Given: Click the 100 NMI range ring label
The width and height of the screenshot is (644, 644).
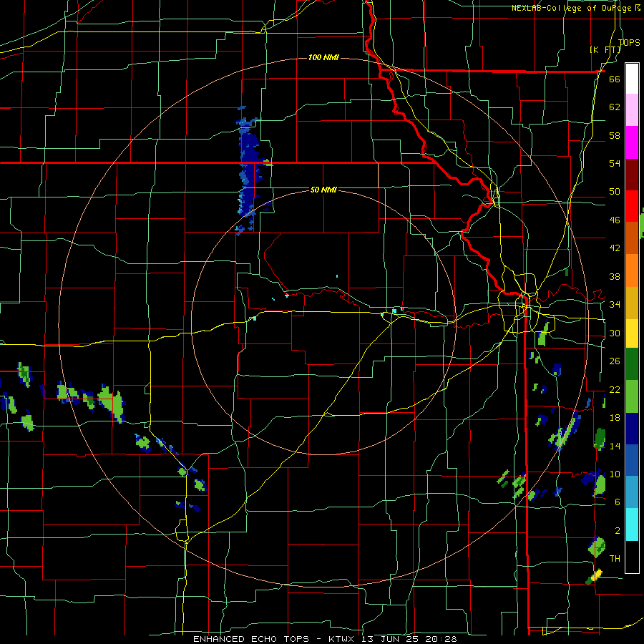Looking at the screenshot, I should (x=323, y=57).
